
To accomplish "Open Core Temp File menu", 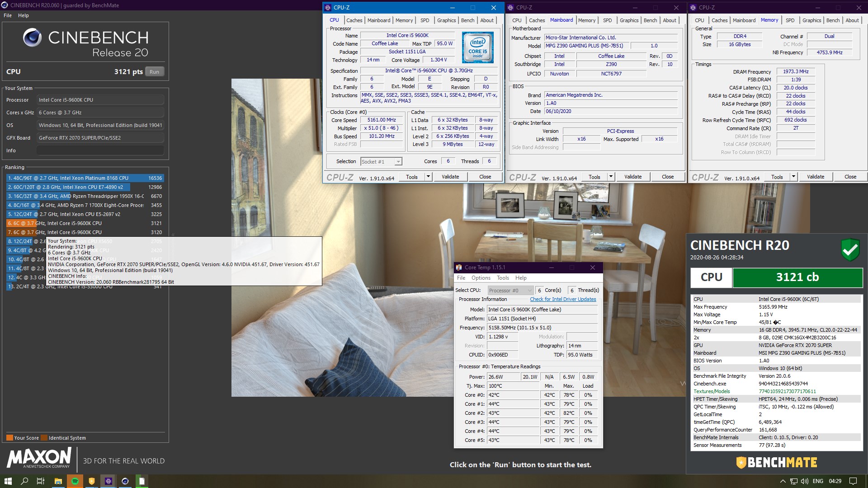I will pyautogui.click(x=461, y=278).
